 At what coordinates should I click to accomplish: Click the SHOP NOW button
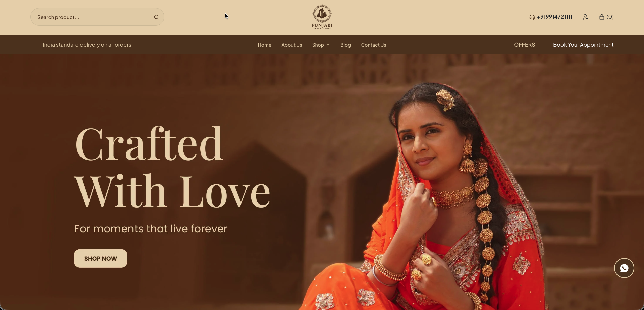click(101, 258)
